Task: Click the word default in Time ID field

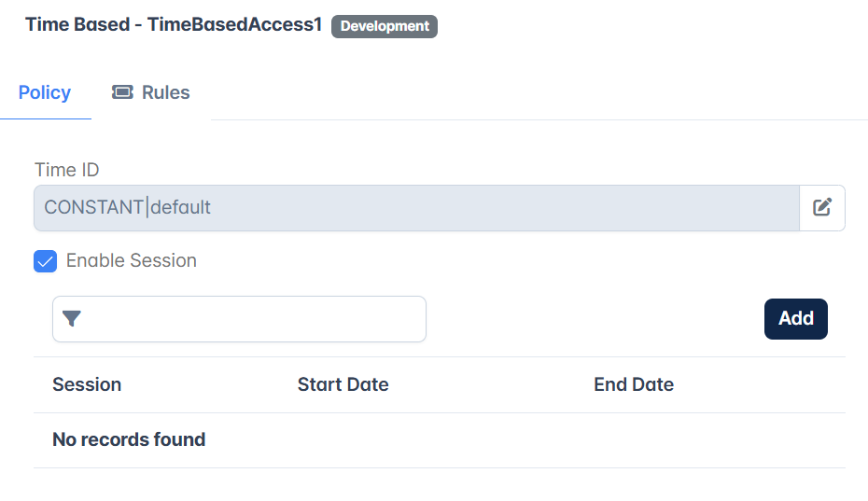Action: pyautogui.click(x=180, y=208)
